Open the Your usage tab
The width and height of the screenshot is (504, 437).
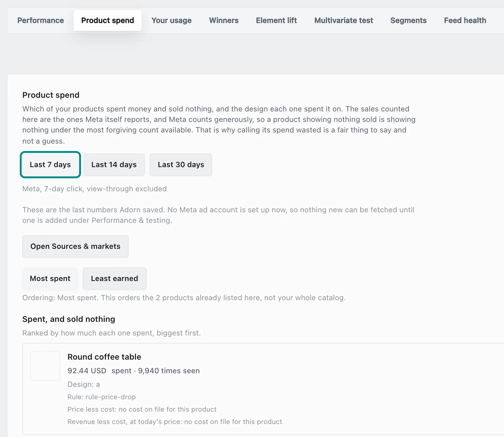pyautogui.click(x=172, y=20)
